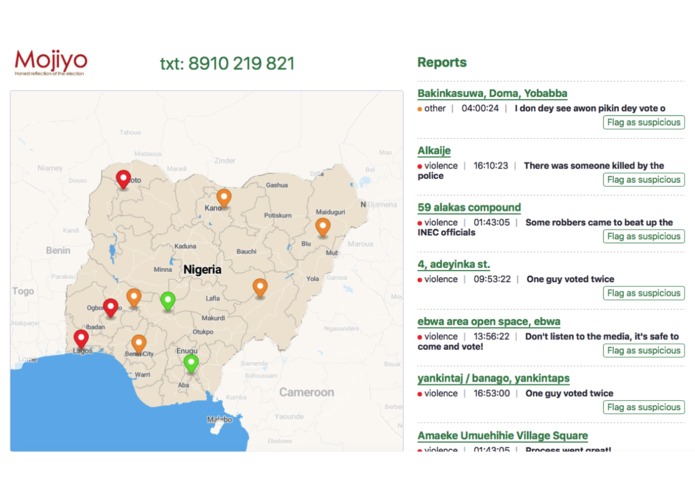Viewport: 695px width, 494px height.
Task: Flag the 59 alakas compound report suspicious
Action: tap(644, 237)
